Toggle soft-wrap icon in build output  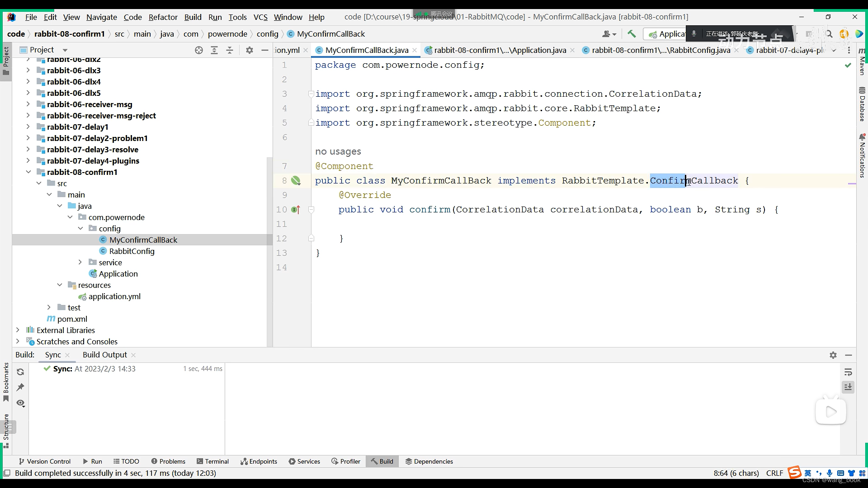[848, 372]
